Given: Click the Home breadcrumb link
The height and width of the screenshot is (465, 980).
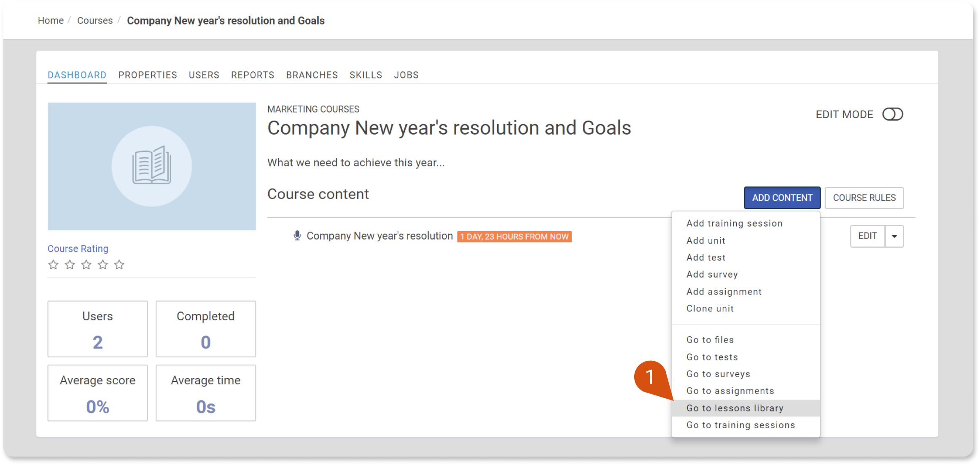Looking at the screenshot, I should coord(51,21).
